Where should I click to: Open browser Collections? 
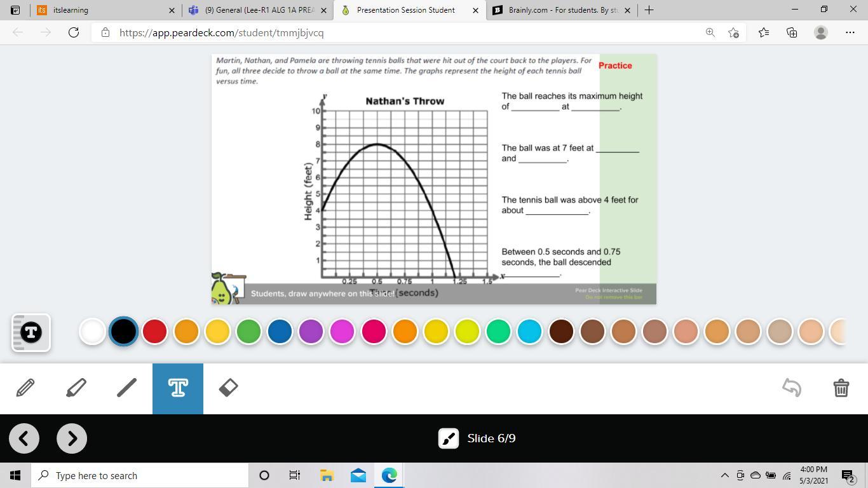point(792,32)
